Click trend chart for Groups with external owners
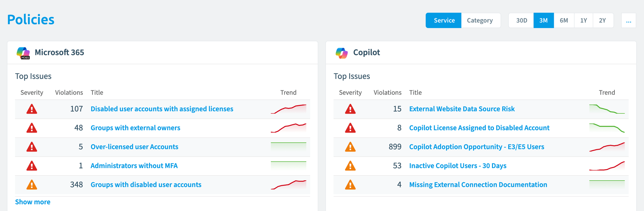This screenshot has height=211, width=644. [x=289, y=128]
